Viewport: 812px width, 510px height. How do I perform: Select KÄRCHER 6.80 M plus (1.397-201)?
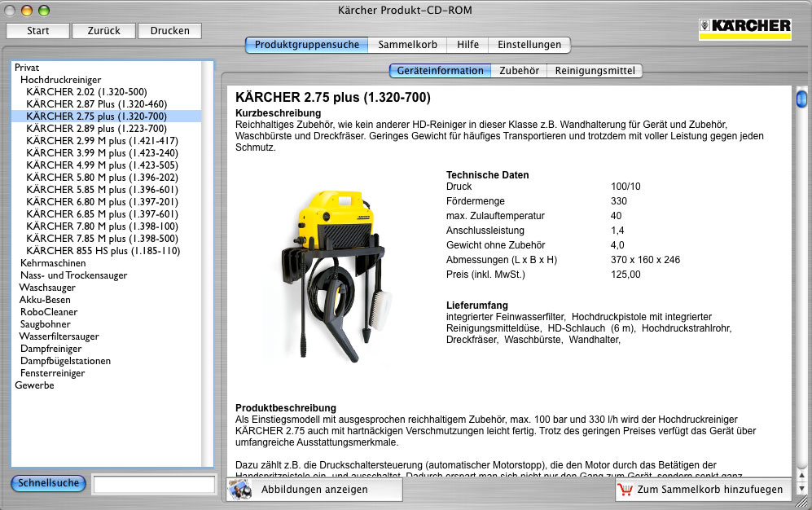tap(102, 202)
